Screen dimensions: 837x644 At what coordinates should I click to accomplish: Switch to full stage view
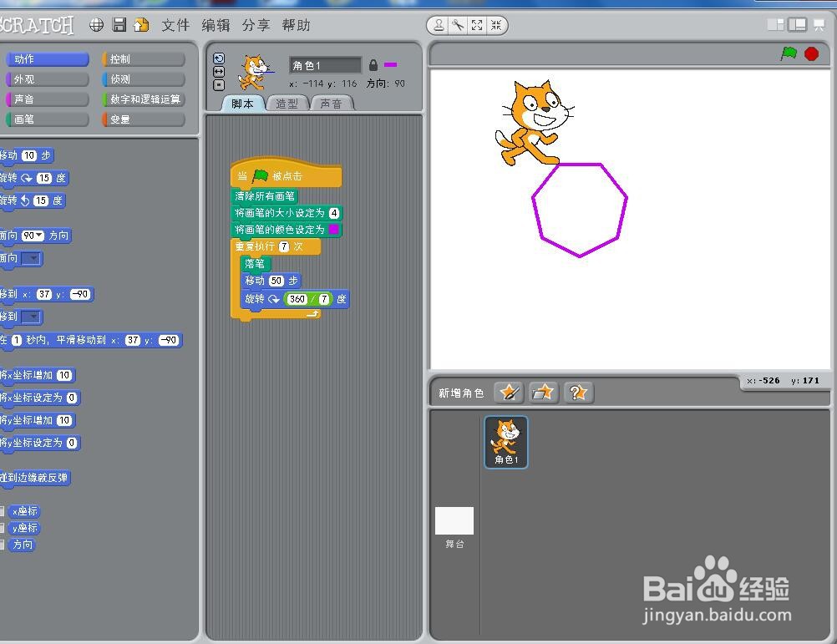pyautogui.click(x=798, y=24)
